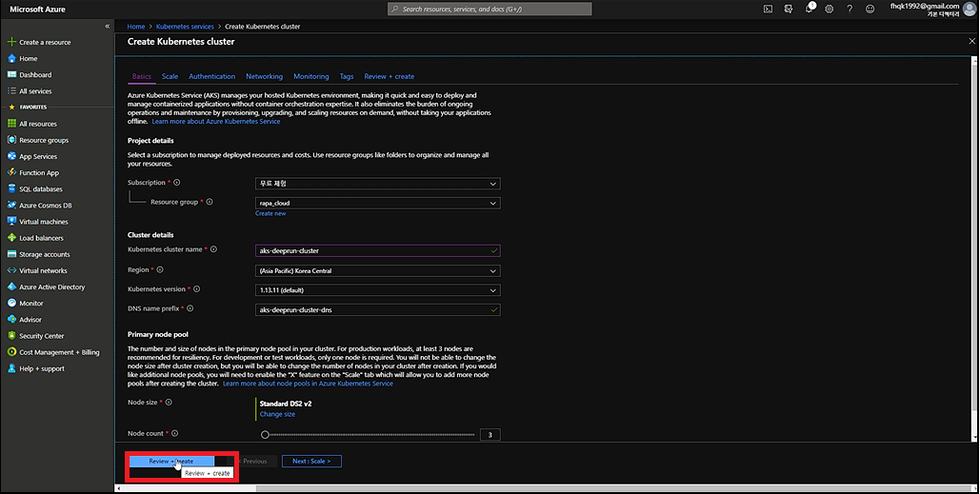Viewport: 980px width, 494px height.
Task: Click the Create a resource plus icon
Action: point(11,42)
